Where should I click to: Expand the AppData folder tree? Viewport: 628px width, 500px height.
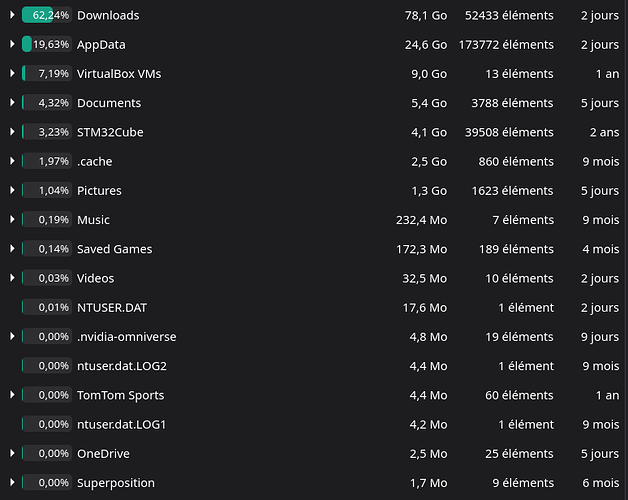[12, 44]
